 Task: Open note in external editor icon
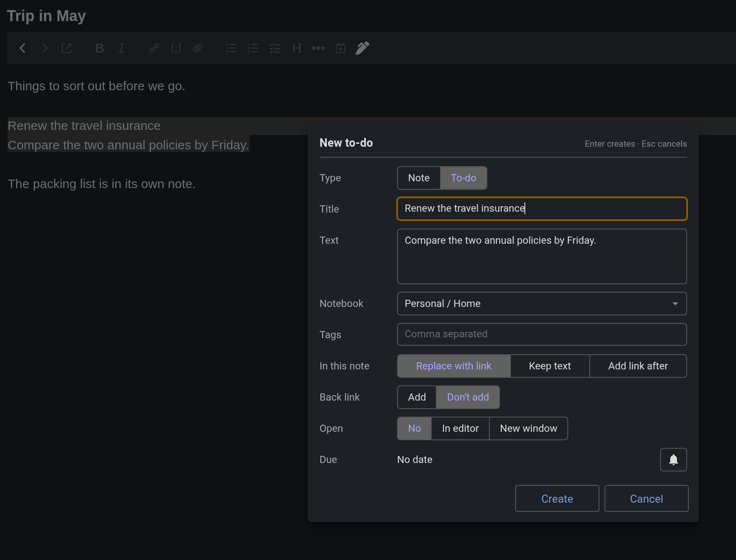click(x=67, y=48)
